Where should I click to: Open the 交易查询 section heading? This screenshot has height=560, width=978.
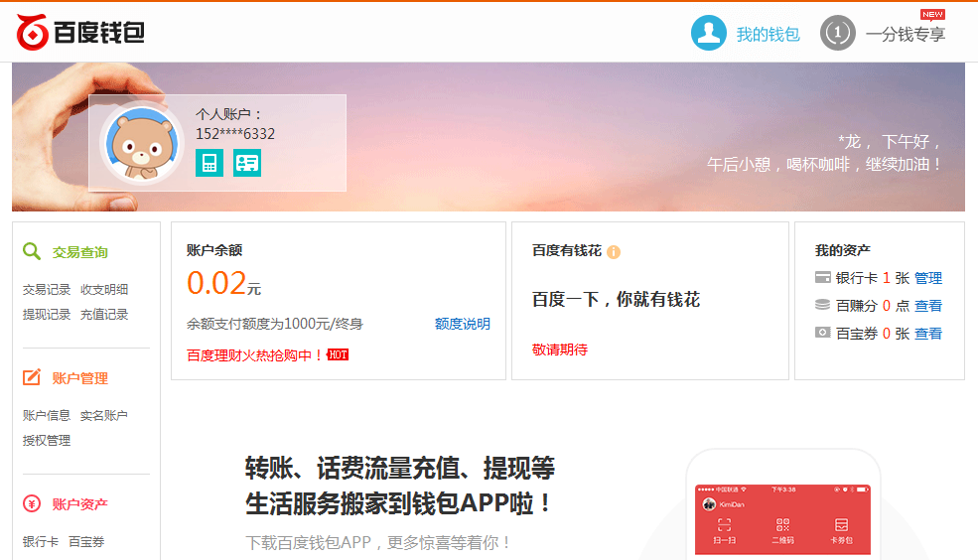(79, 252)
